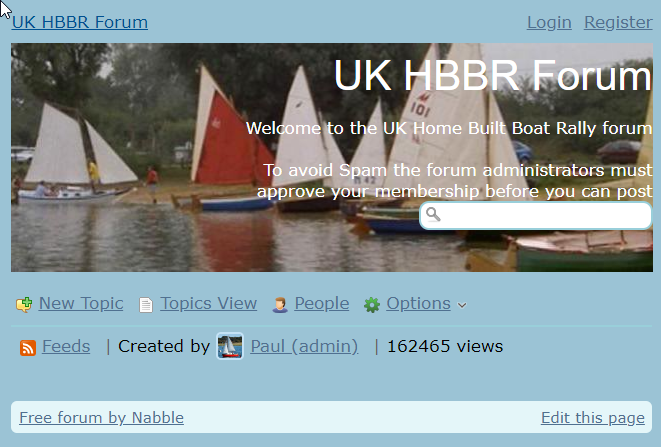Click the Topics View document icon
This screenshot has height=447, width=661.
click(x=146, y=305)
